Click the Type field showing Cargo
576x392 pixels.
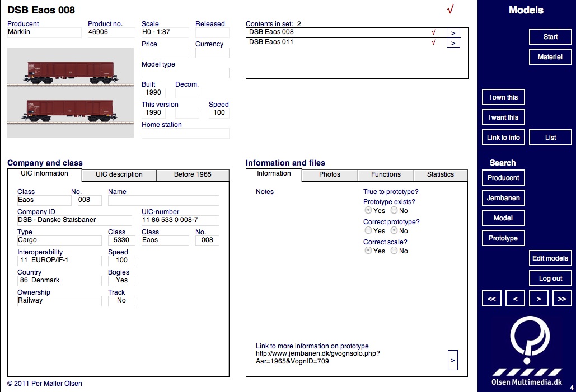pyautogui.click(x=59, y=240)
